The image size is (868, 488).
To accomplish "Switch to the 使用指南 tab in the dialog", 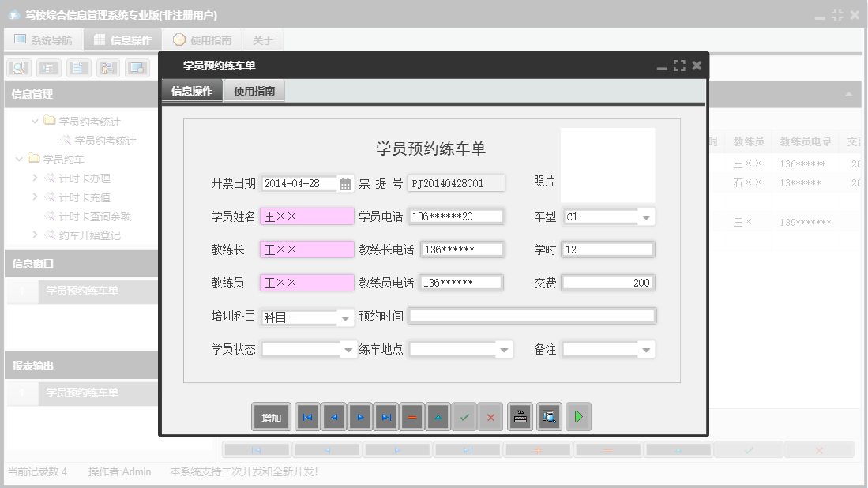I will pos(254,90).
